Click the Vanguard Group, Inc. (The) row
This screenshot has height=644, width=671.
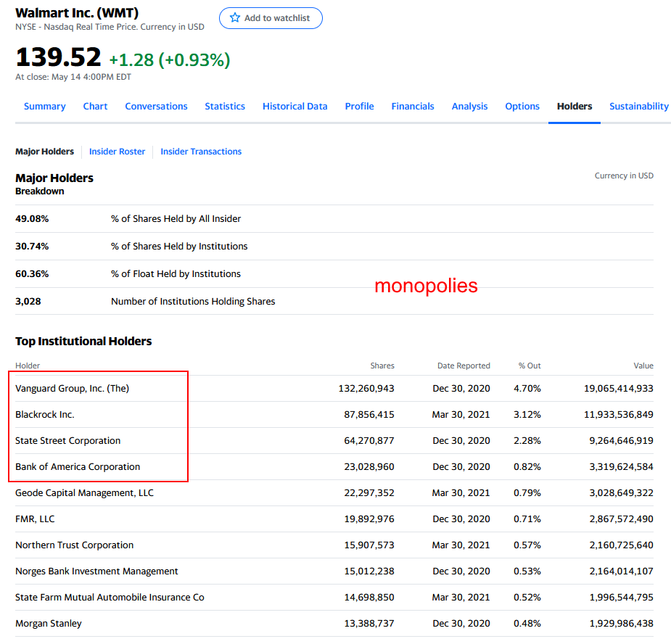334,389
